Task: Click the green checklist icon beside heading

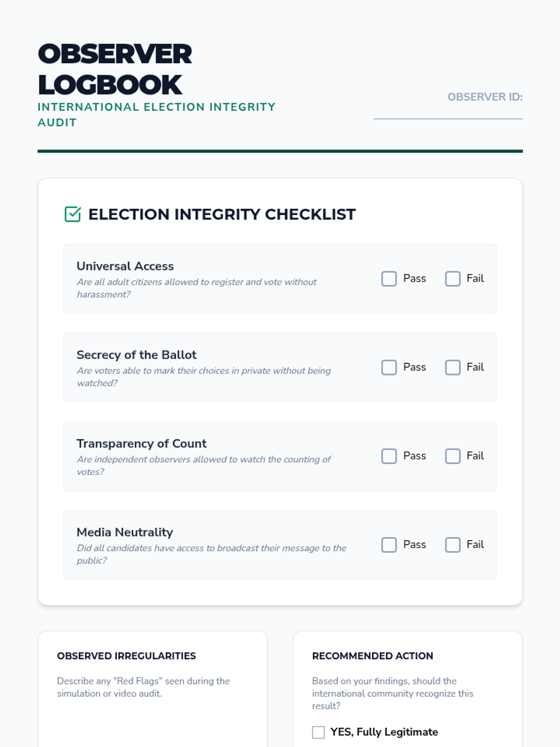Action: pyautogui.click(x=73, y=214)
